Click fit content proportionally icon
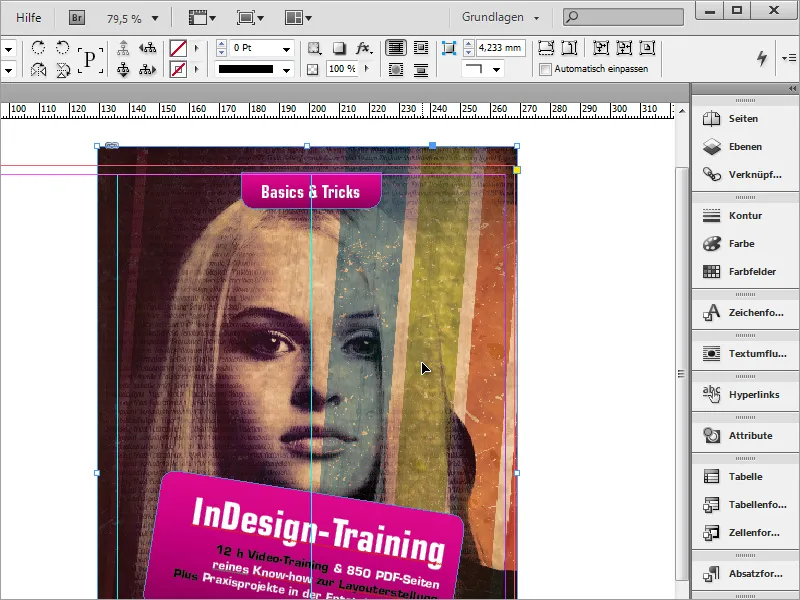Screen dimensions: 800x600 pyautogui.click(x=569, y=48)
